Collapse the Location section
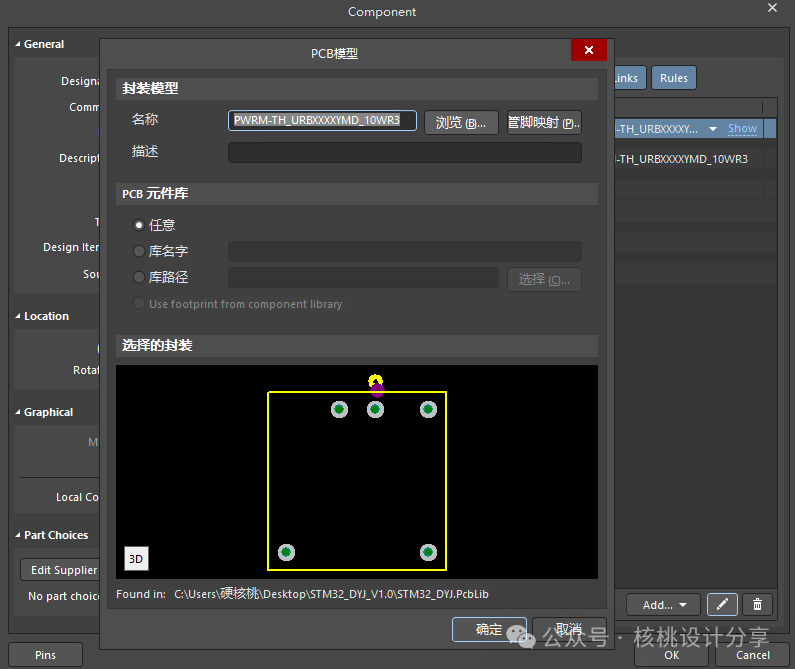Screen dimensions: 795x669 click(18, 316)
